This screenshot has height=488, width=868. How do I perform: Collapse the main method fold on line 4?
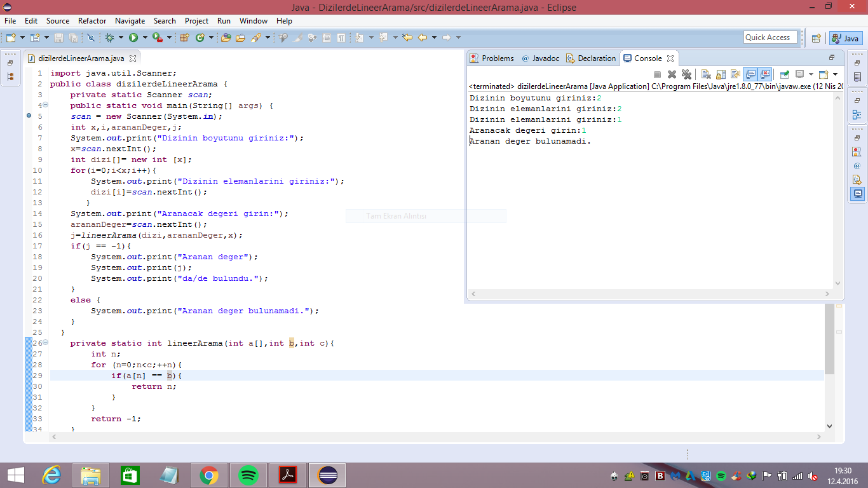pyautogui.click(x=45, y=105)
